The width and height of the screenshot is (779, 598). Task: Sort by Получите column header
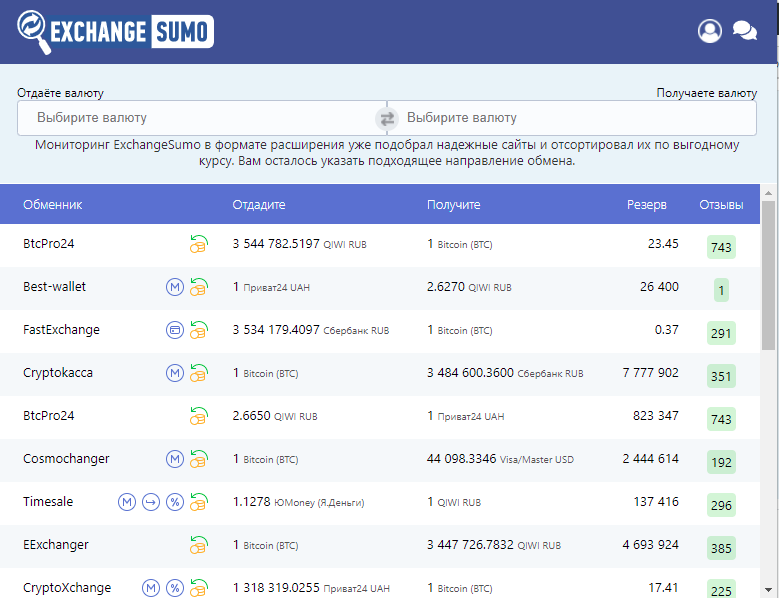coord(454,205)
